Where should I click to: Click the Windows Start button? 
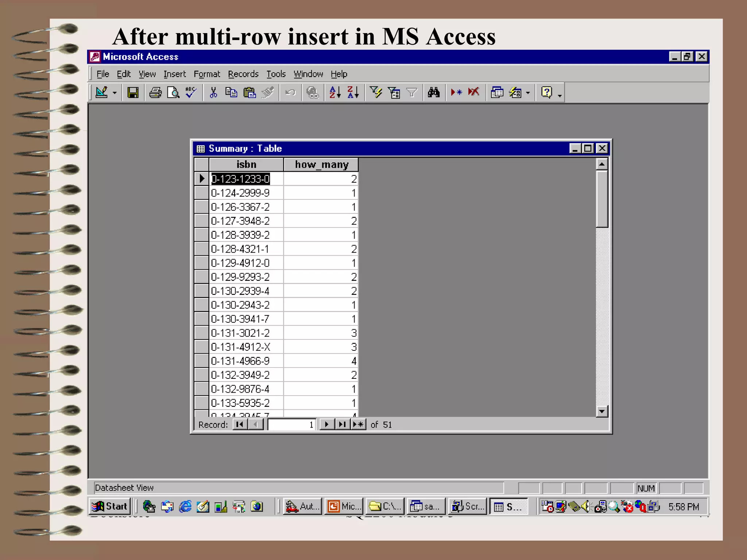[110, 506]
